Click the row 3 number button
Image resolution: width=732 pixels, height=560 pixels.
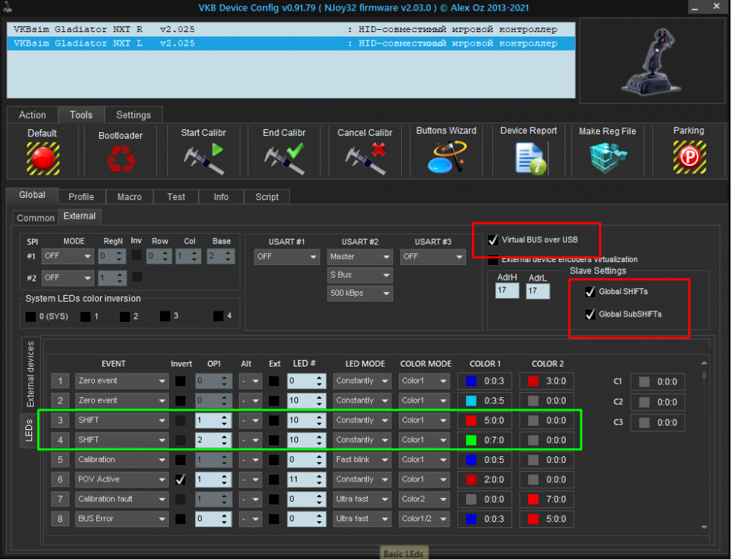pos(60,420)
